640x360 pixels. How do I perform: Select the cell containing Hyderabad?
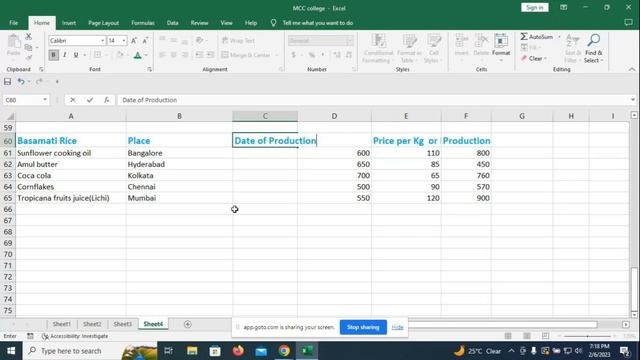click(179, 164)
